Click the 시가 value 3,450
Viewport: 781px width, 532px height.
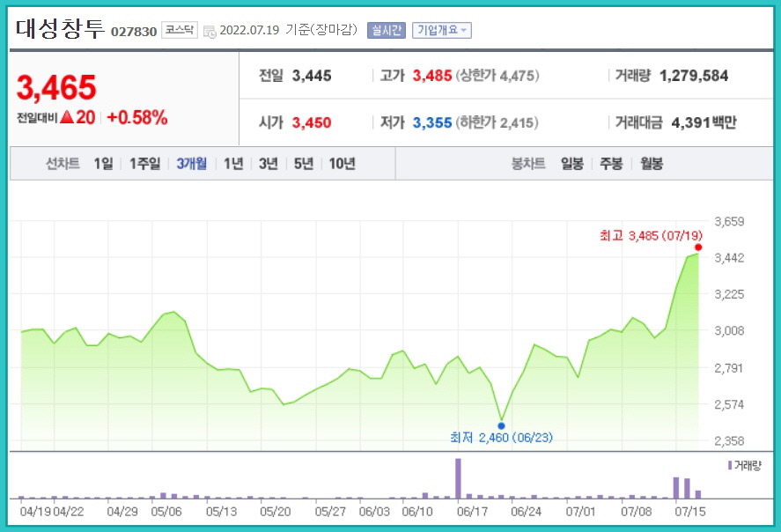point(312,122)
